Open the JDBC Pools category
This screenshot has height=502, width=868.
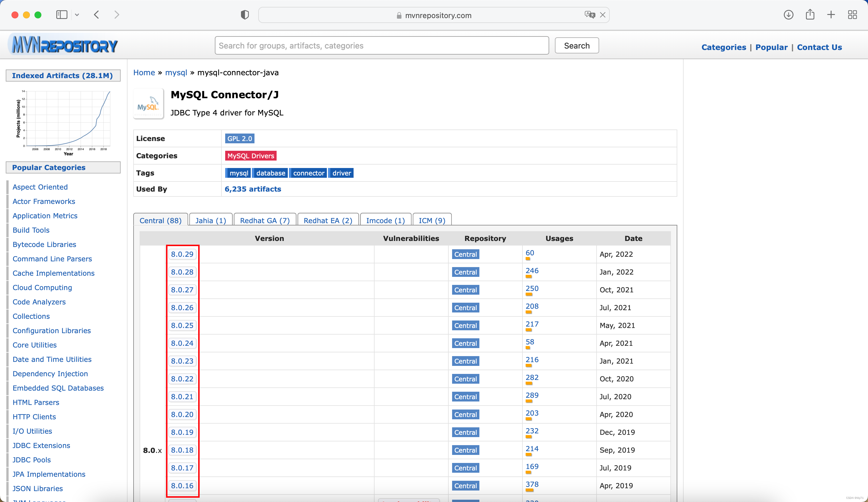(32, 460)
